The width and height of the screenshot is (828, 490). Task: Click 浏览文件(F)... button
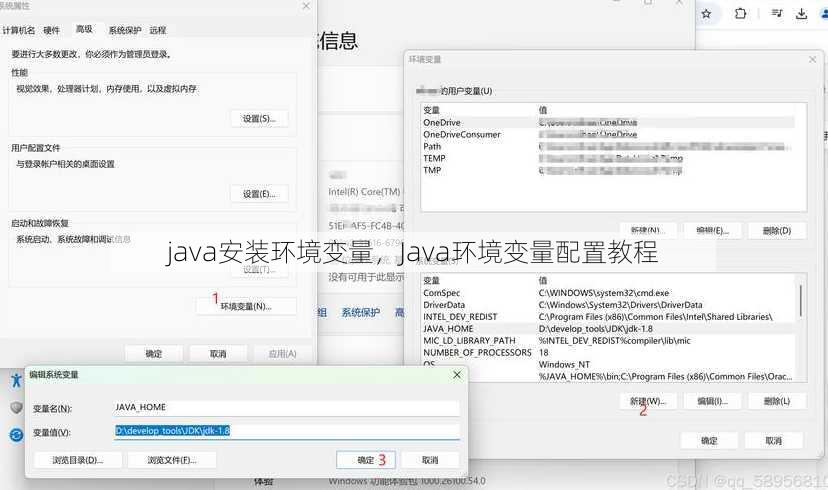click(x=172, y=460)
